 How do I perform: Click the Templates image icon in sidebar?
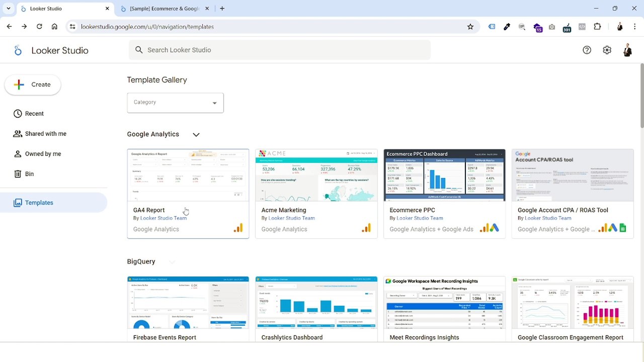[x=18, y=203]
